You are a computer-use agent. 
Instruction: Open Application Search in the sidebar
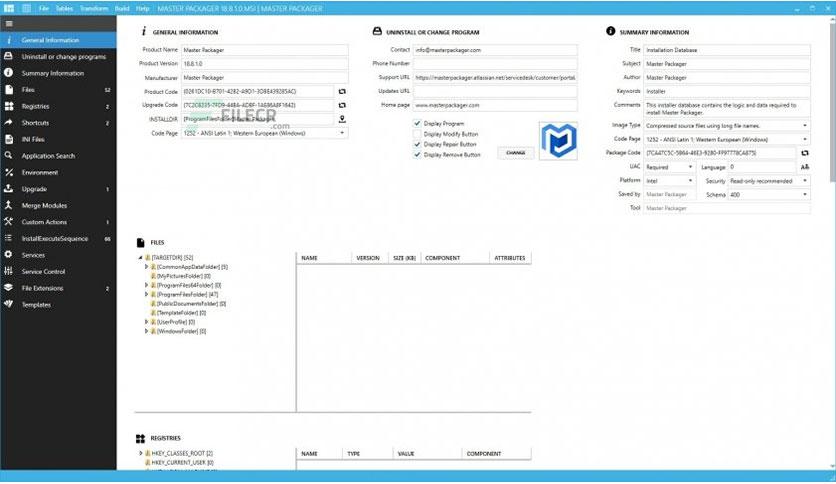pos(58,156)
